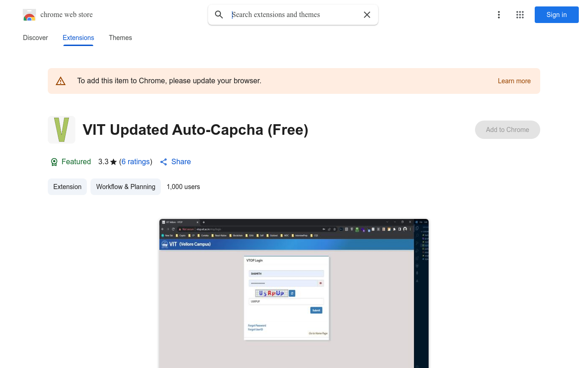Select the Extensions tab
The height and width of the screenshot is (368, 588).
(x=79, y=38)
